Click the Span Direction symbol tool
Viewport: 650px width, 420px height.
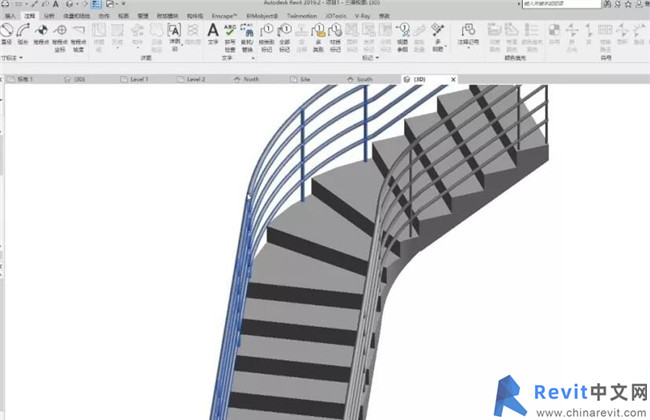(x=572, y=38)
